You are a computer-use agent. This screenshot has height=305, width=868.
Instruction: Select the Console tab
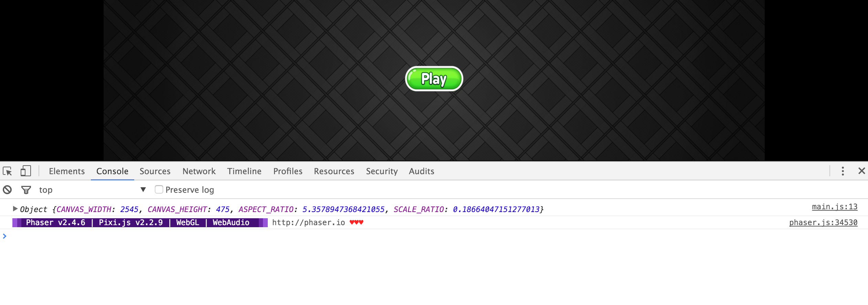point(112,171)
